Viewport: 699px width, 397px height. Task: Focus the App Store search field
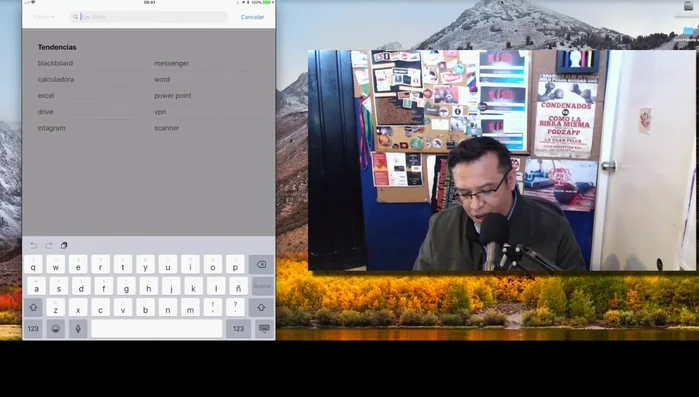pyautogui.click(x=148, y=17)
